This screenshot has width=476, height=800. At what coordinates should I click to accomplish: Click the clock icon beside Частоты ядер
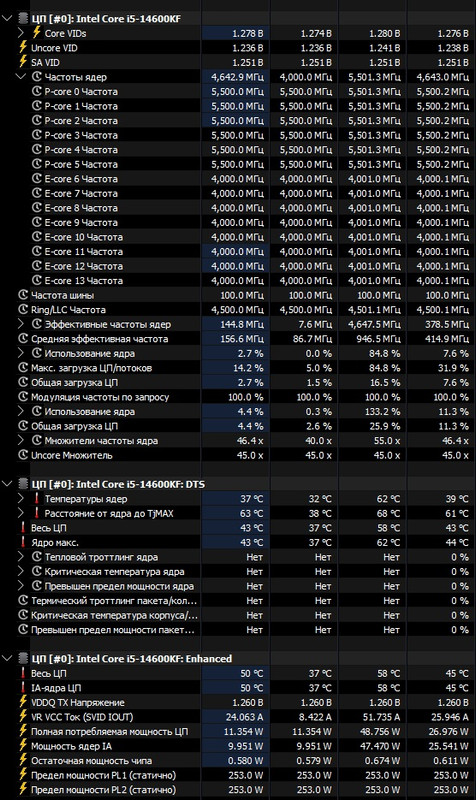point(36,77)
